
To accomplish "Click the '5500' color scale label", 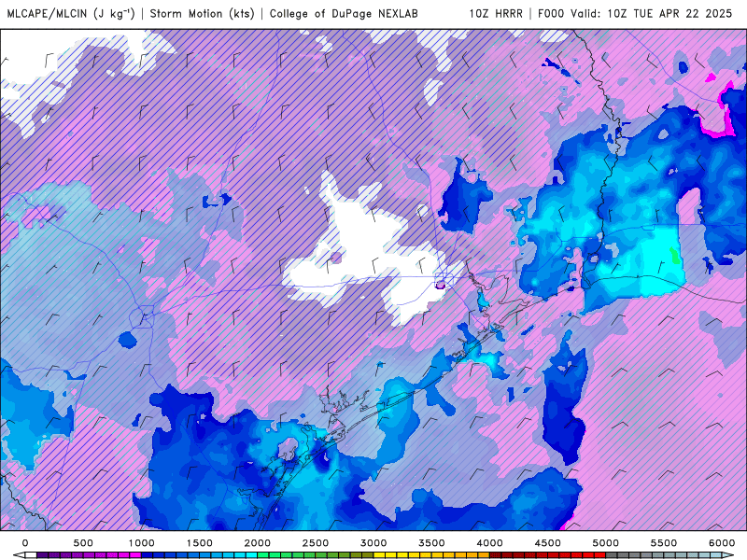I will point(664,543).
